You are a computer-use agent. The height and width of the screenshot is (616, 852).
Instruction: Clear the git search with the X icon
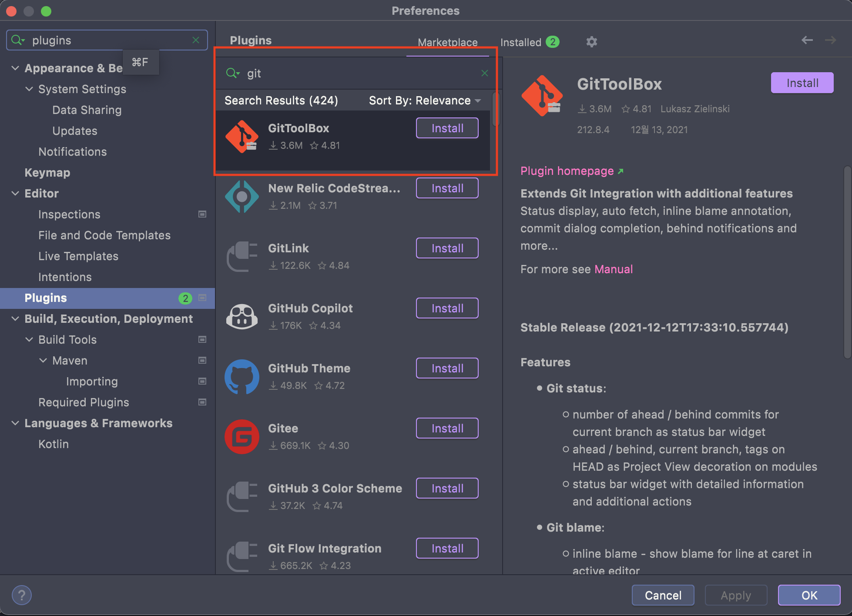point(485,73)
